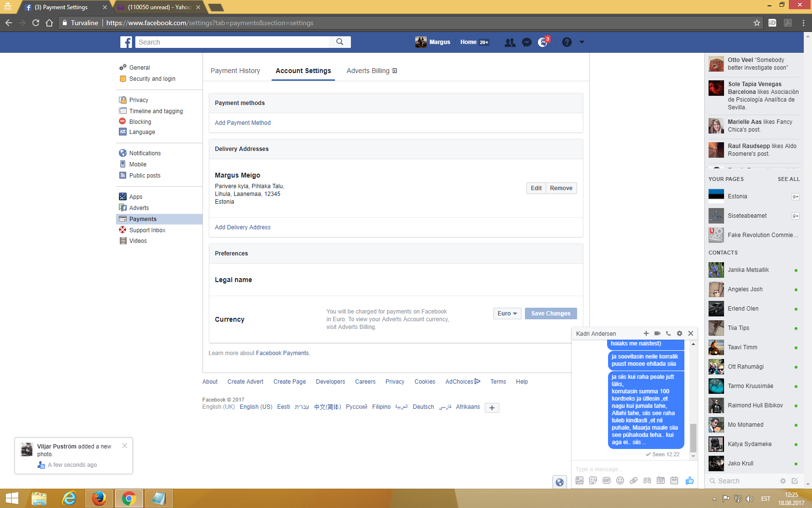Choose a sticker in chat
The image size is (812, 508).
pos(593,480)
